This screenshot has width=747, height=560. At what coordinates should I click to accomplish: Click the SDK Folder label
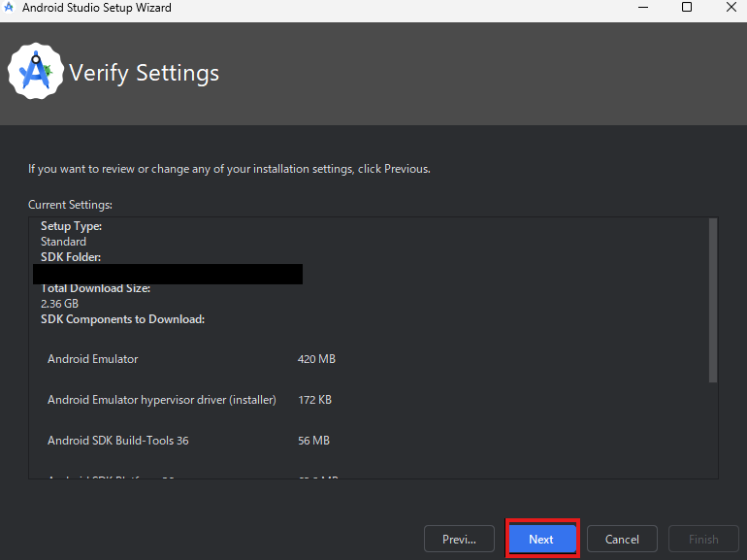(71, 257)
